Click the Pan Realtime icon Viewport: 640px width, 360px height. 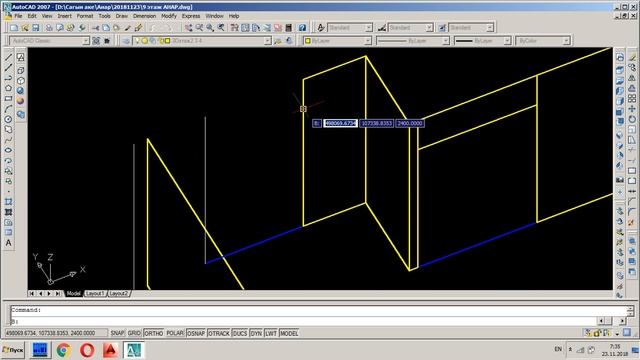pos(188,28)
